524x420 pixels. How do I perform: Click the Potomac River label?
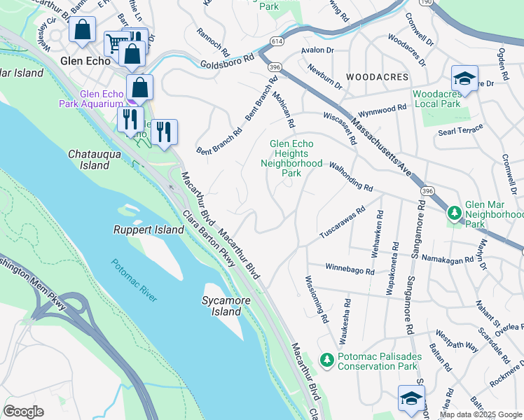(134, 281)
